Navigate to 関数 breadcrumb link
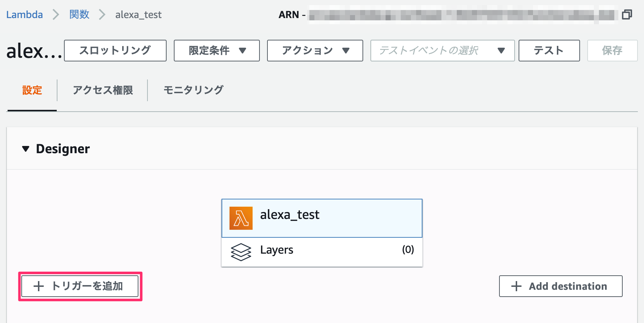 tap(79, 15)
